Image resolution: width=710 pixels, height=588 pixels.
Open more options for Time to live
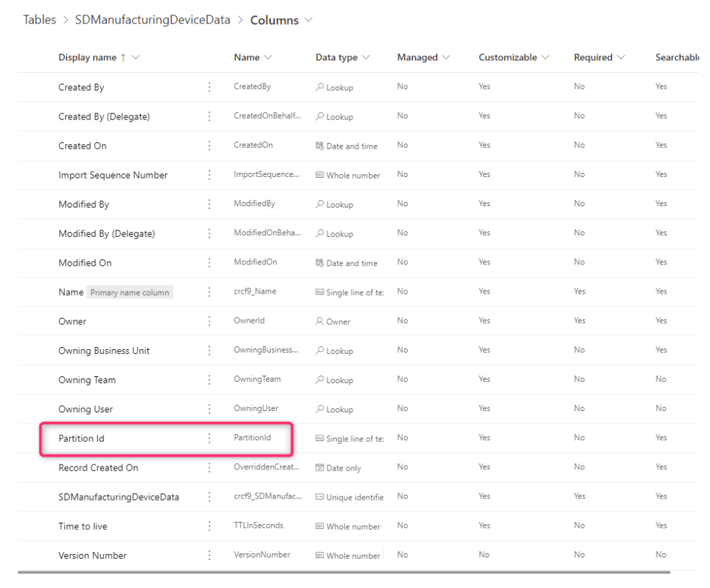210,526
